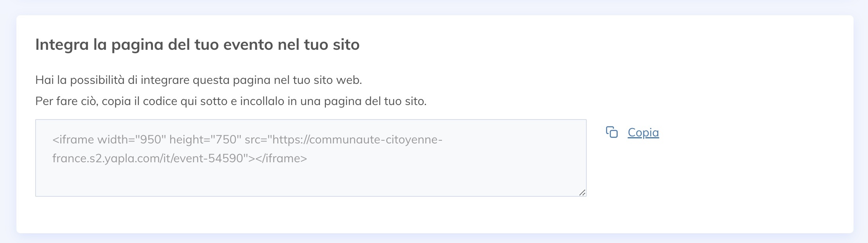Select the iframe snippet text in the box
The width and height of the screenshot is (868, 243).
point(246,149)
